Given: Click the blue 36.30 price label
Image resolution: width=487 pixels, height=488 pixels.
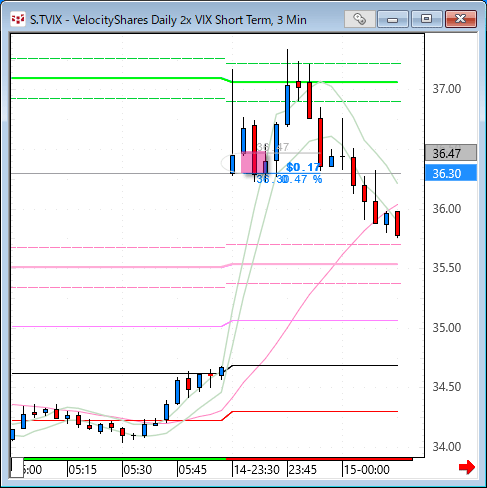Looking at the screenshot, I should tap(451, 173).
